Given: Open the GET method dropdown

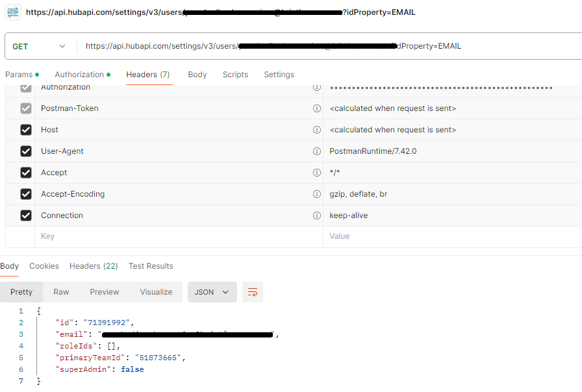Looking at the screenshot, I should pyautogui.click(x=39, y=46).
